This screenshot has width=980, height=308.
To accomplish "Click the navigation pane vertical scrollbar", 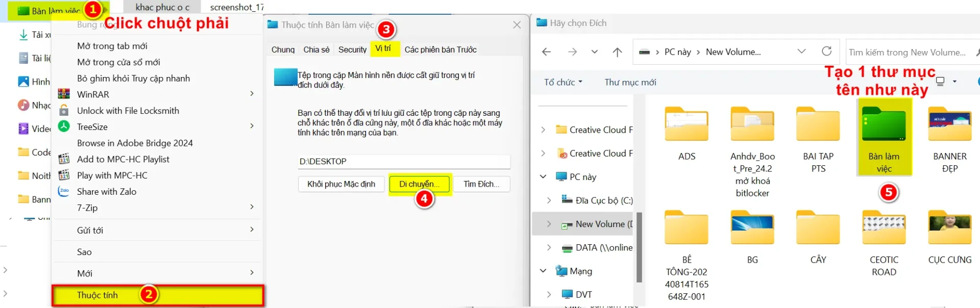I will (x=639, y=247).
